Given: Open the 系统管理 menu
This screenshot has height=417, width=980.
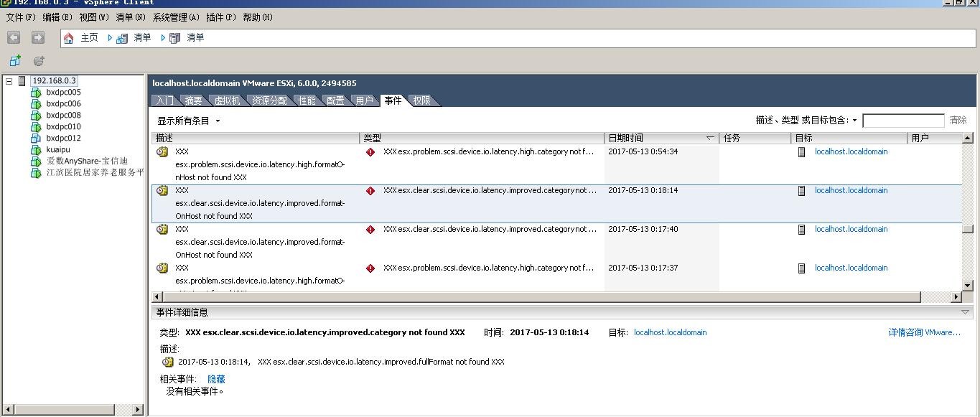Looking at the screenshot, I should point(177,17).
